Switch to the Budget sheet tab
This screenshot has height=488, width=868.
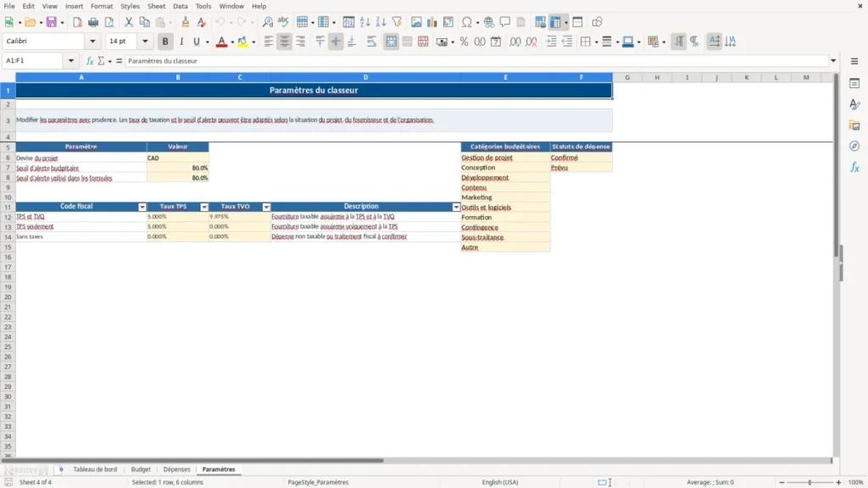coord(141,469)
